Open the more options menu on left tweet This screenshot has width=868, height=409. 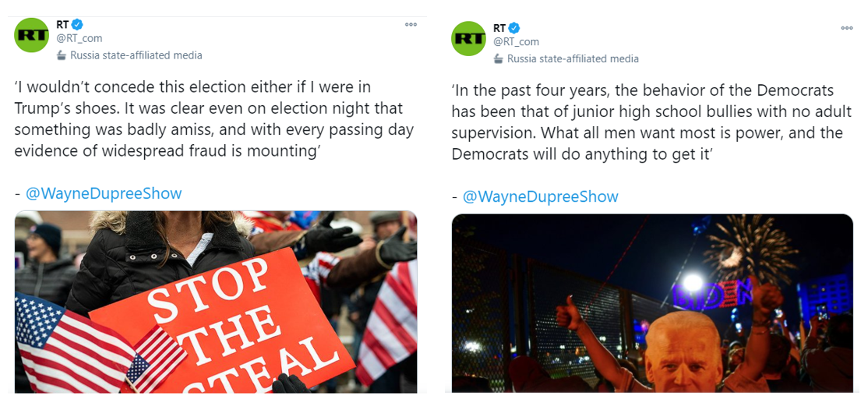click(411, 24)
